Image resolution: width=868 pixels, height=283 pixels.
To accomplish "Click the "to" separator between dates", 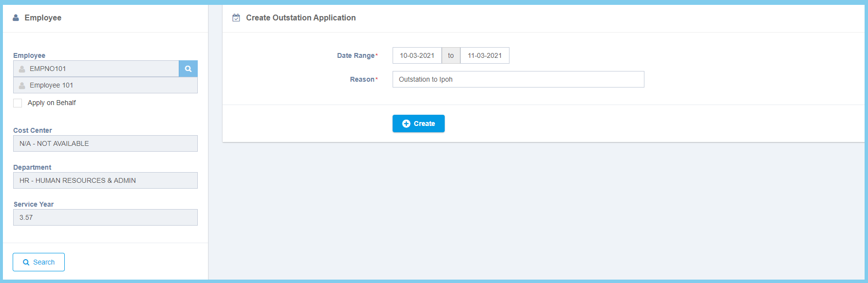I will pyautogui.click(x=451, y=55).
